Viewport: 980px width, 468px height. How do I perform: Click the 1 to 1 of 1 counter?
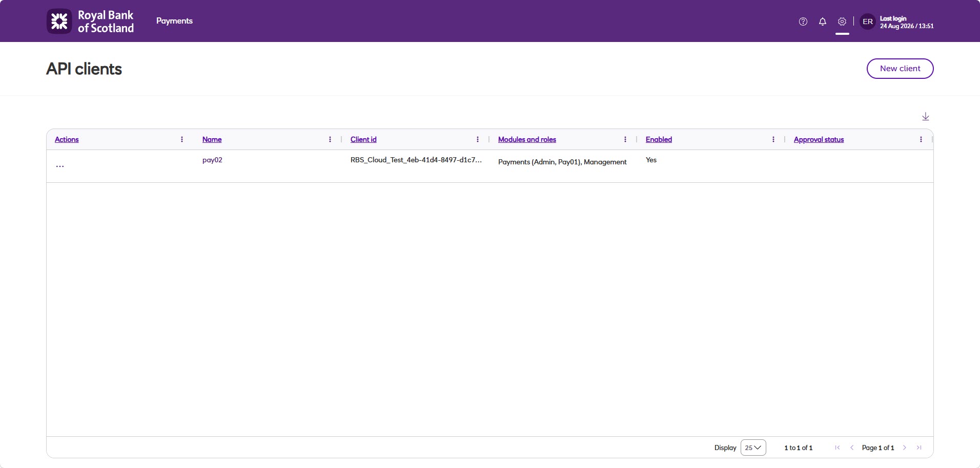[798, 448]
